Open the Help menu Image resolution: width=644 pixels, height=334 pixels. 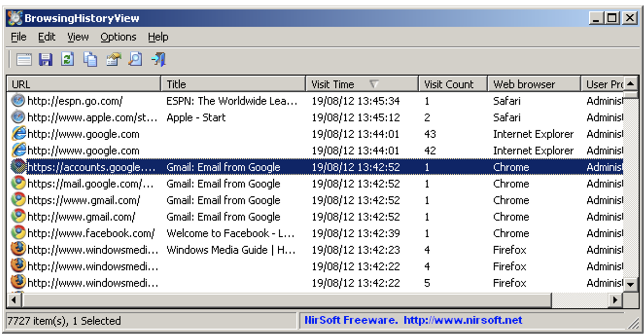point(158,37)
